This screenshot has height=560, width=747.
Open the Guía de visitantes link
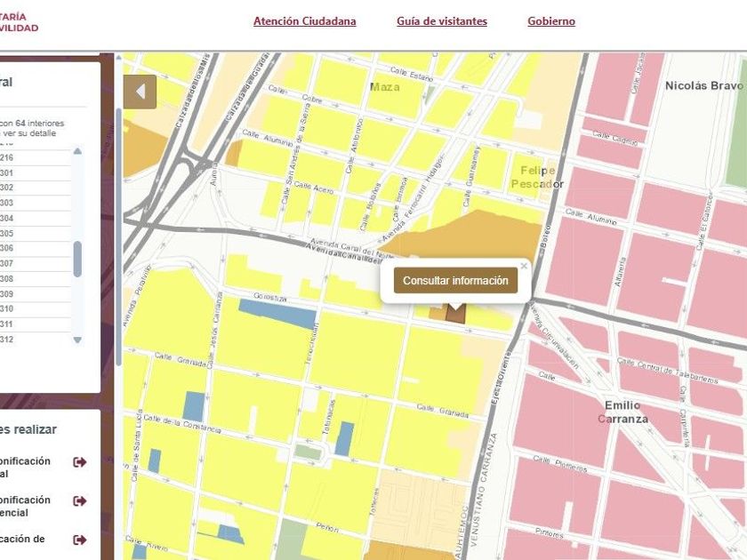[442, 21]
